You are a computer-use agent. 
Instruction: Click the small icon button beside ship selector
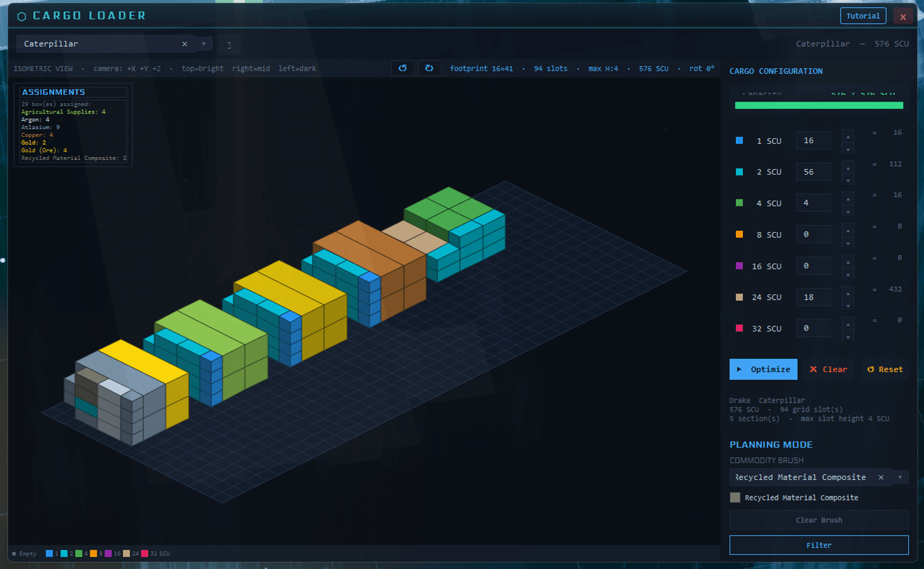click(229, 45)
